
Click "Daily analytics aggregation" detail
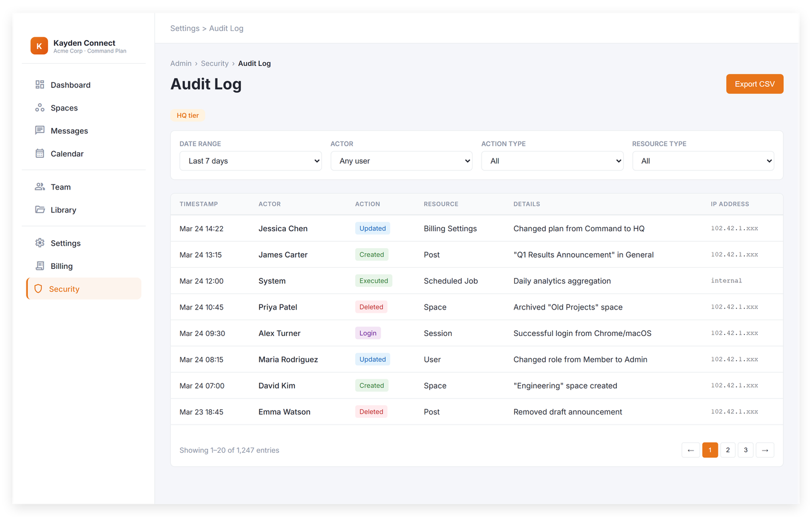(562, 281)
